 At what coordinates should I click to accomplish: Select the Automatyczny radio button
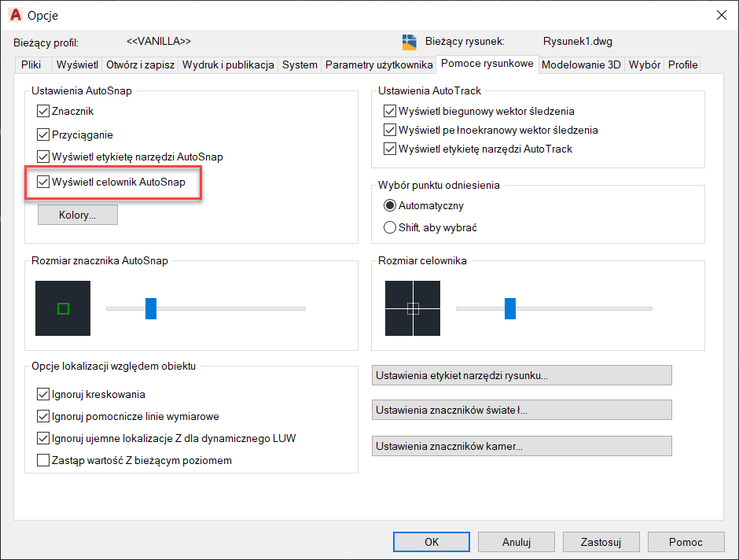coord(390,205)
